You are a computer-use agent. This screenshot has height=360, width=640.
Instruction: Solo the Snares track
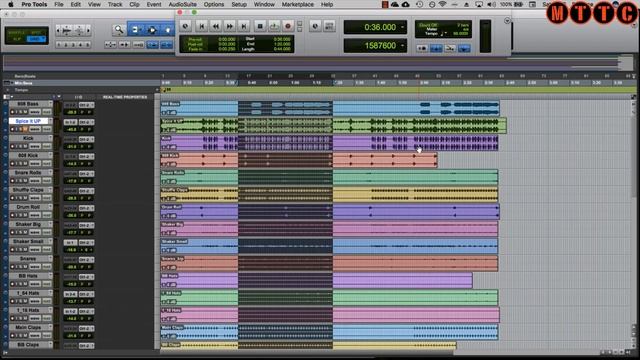[x=19, y=267]
